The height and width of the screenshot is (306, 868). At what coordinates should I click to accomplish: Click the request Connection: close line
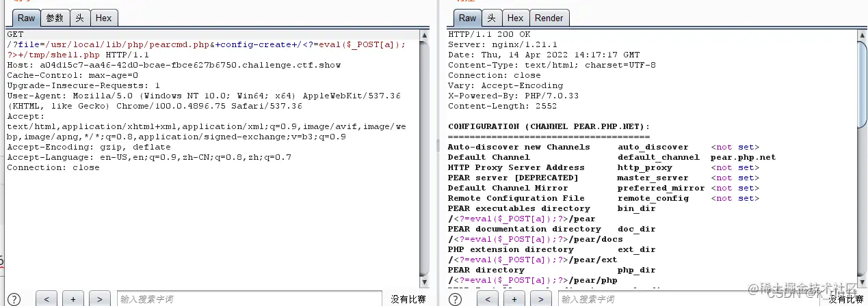tap(53, 167)
